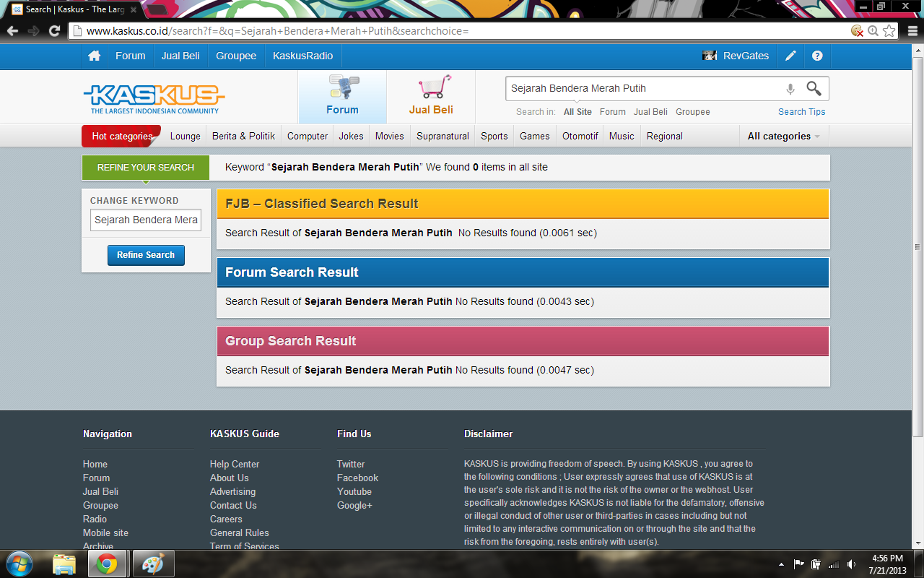
Task: Open the Facebook footer link
Action: coord(357,478)
